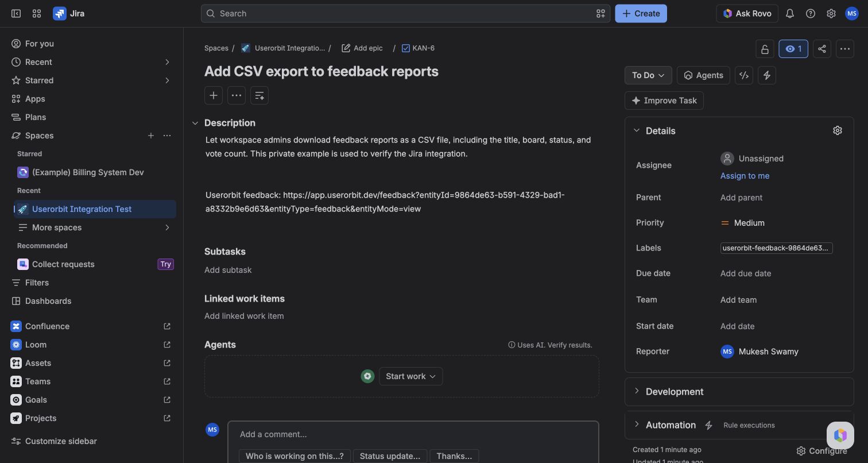Click the share icon
868x463 pixels.
tap(822, 49)
